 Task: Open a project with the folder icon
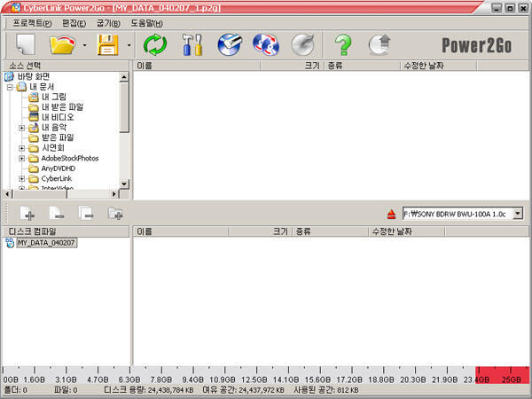[62, 45]
